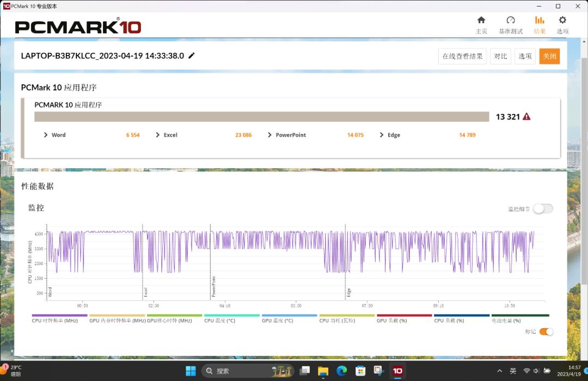Image resolution: width=588 pixels, height=381 pixels.
Task: Expand the PowerPoint score details
Action: pyautogui.click(x=270, y=135)
